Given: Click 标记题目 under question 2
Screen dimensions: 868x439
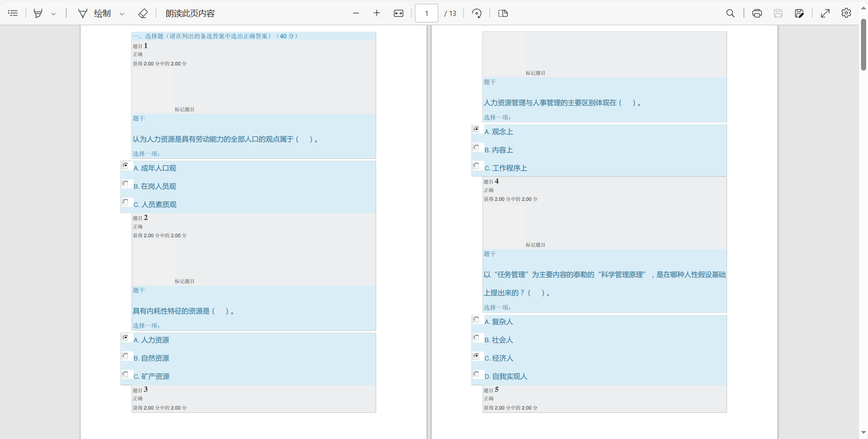Looking at the screenshot, I should [184, 281].
